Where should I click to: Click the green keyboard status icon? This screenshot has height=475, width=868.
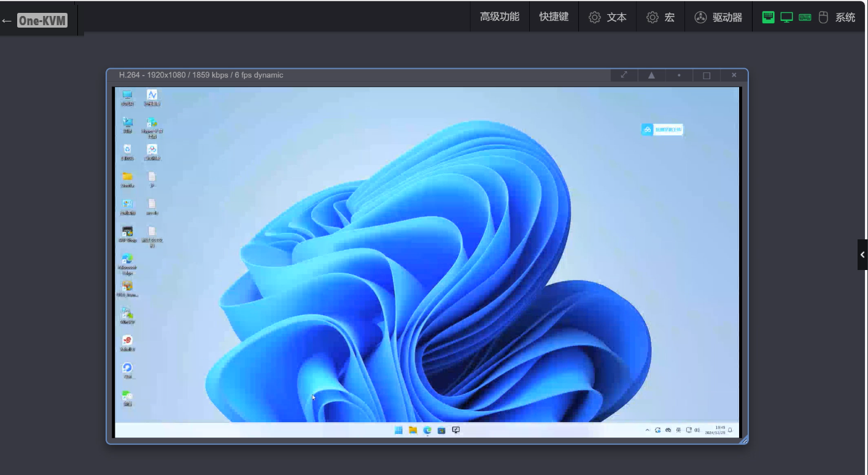point(805,17)
